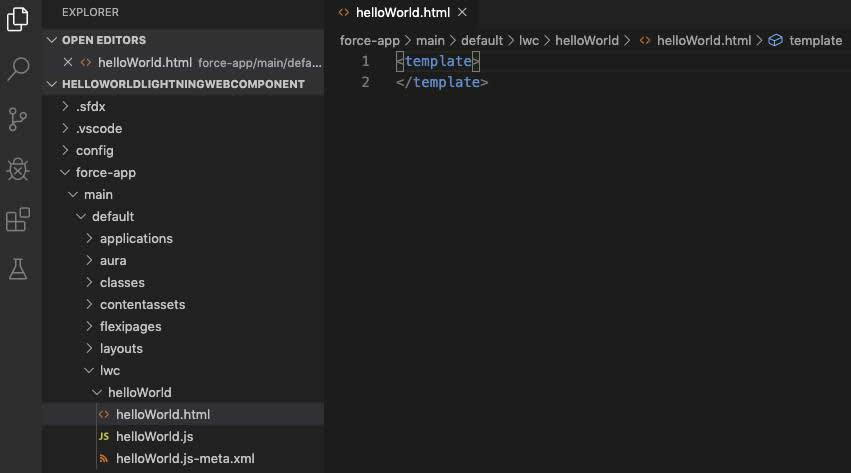Image resolution: width=851 pixels, height=473 pixels.
Task: Close the helloWorld.html editor tab
Action: 462,12
